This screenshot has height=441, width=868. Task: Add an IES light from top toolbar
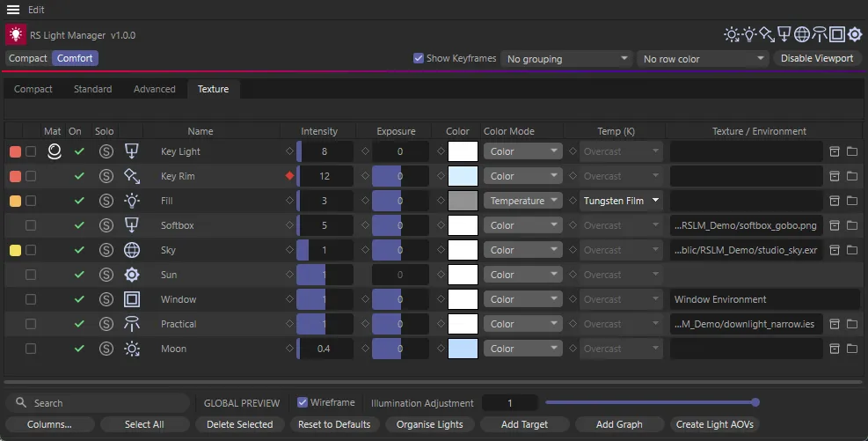[x=820, y=35]
